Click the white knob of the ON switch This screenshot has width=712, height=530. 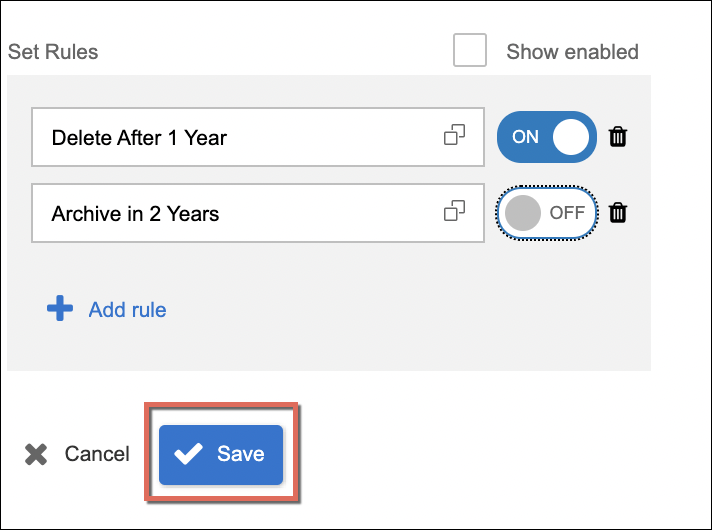click(571, 137)
